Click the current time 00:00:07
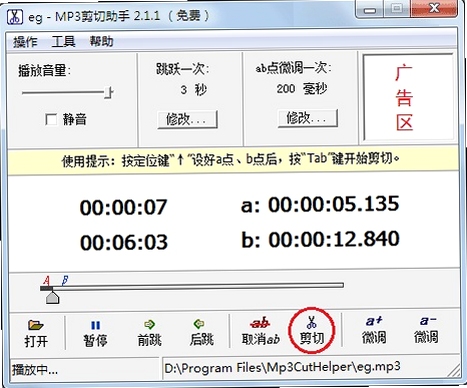 pos(123,207)
